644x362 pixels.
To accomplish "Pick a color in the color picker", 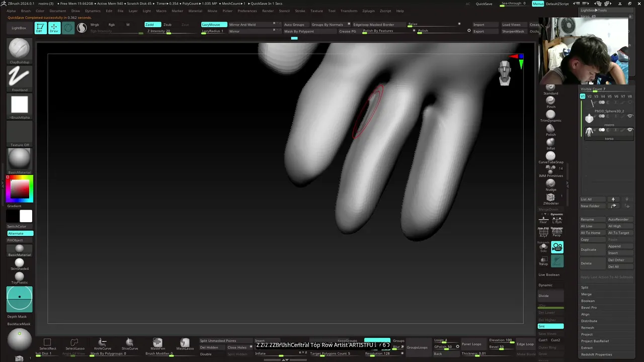I will click(20, 189).
